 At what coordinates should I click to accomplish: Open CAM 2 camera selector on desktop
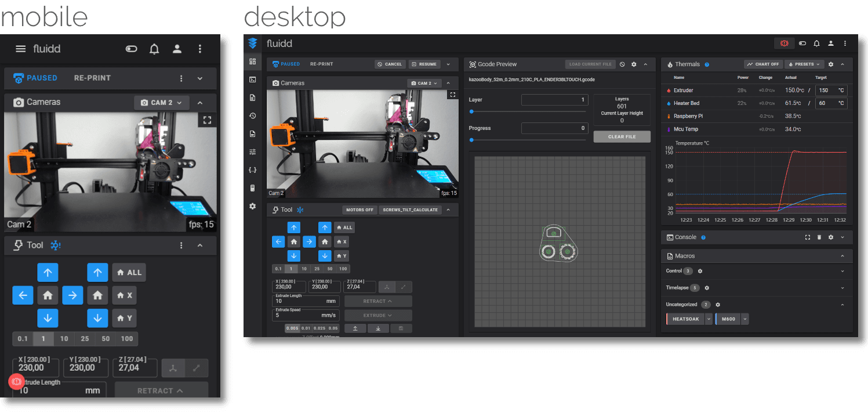click(x=424, y=83)
